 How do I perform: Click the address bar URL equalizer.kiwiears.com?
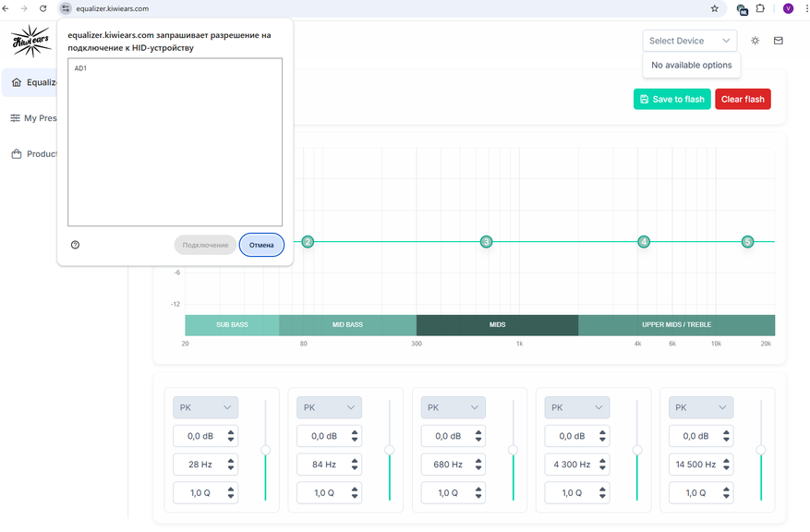(x=112, y=8)
